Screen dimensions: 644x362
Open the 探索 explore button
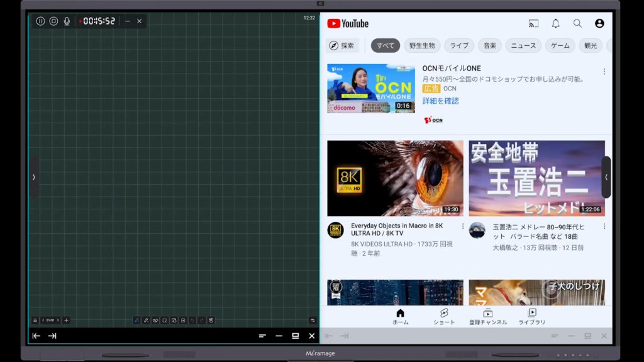[342, 45]
